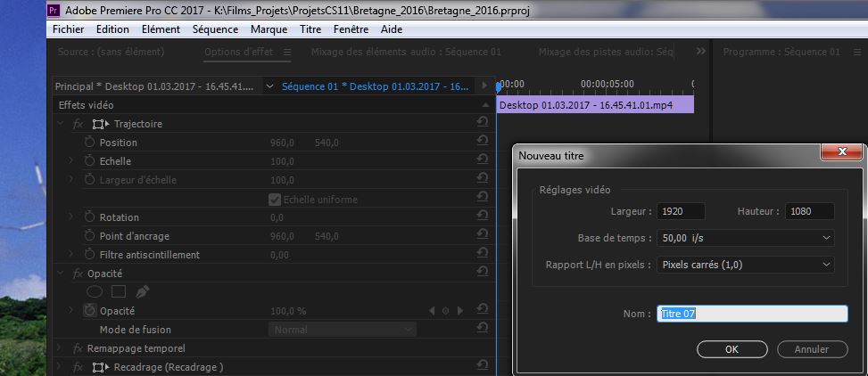868x376 pixels.
Task: Expand Filtre antiscintillement property
Action: (70, 254)
